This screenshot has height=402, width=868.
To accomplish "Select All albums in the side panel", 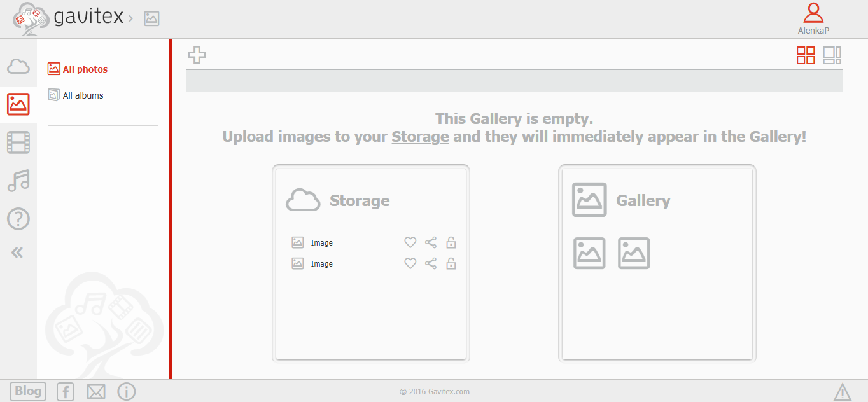I will pos(83,95).
